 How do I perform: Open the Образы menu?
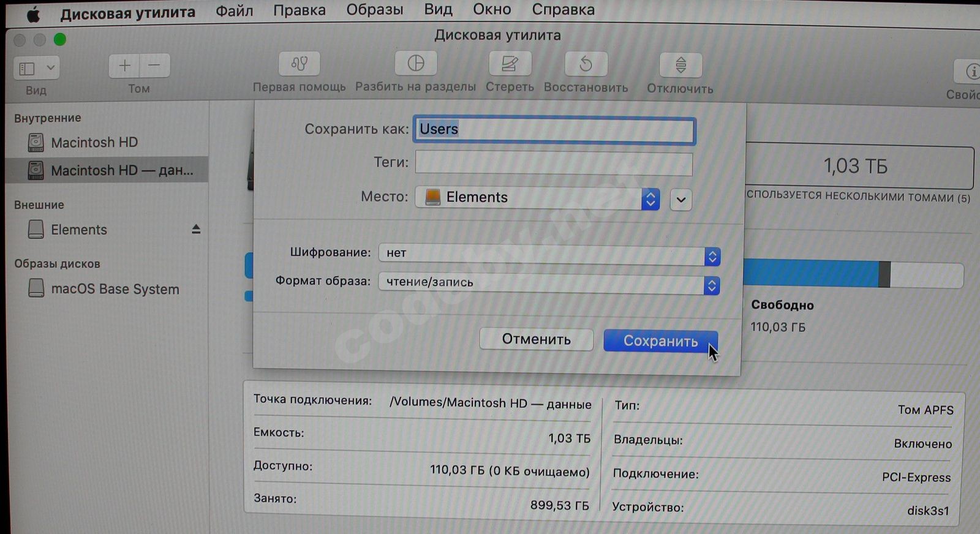(x=374, y=10)
